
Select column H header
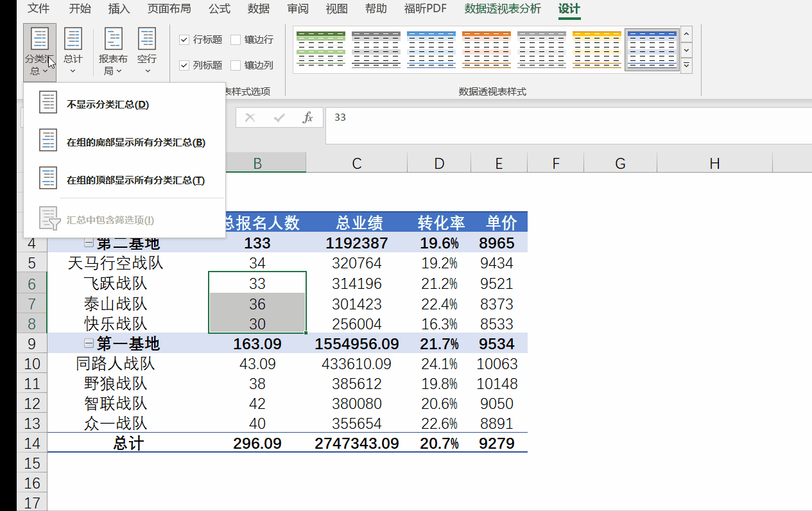tap(714, 164)
